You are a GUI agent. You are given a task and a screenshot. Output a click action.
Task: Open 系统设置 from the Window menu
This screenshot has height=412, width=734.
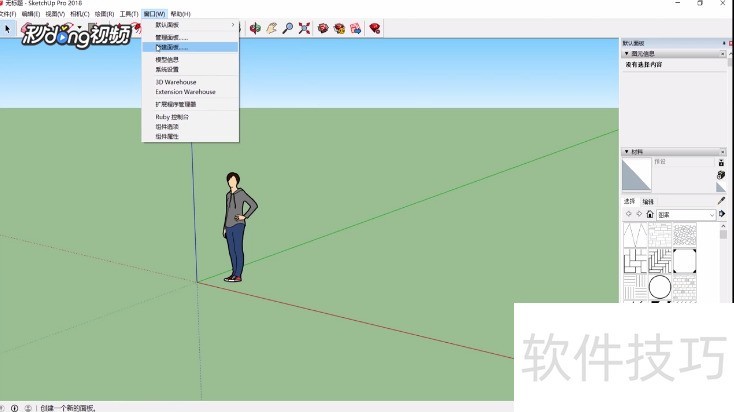click(191, 69)
